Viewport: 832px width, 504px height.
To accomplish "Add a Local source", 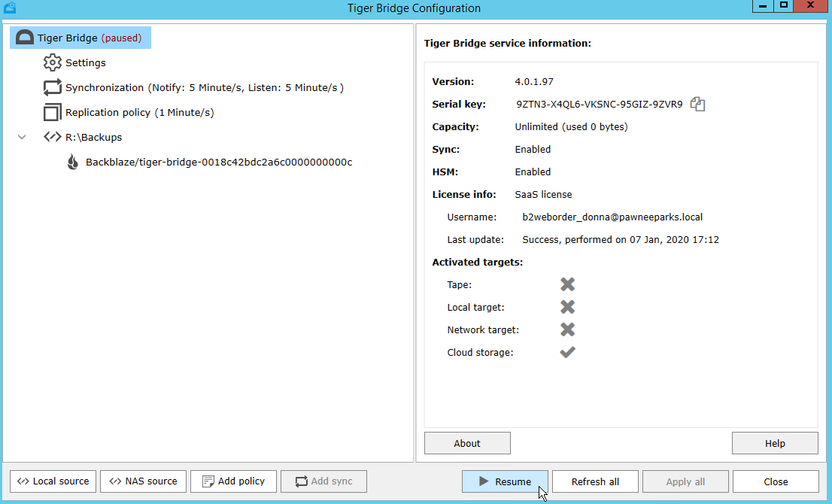I will click(53, 481).
